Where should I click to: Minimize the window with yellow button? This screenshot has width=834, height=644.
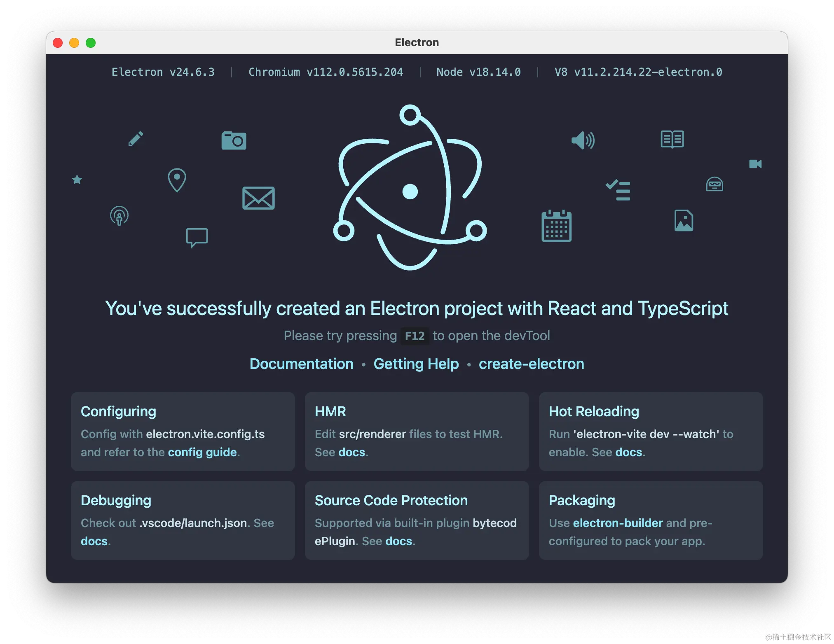pos(74,43)
